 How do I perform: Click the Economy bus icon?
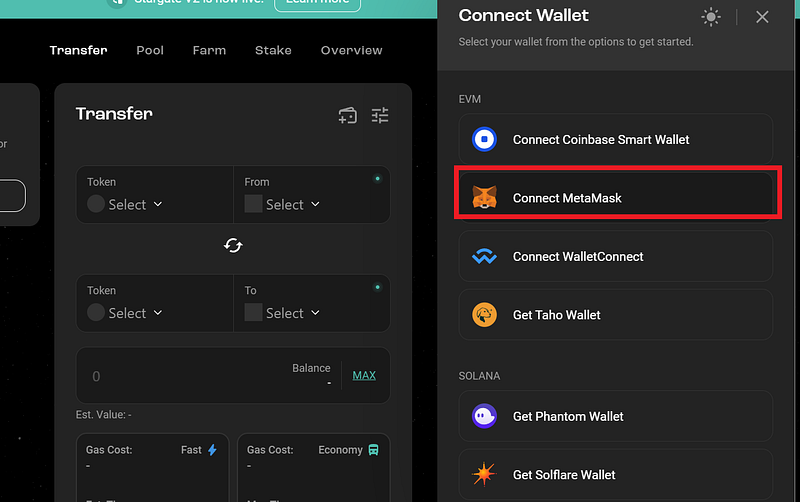(373, 449)
